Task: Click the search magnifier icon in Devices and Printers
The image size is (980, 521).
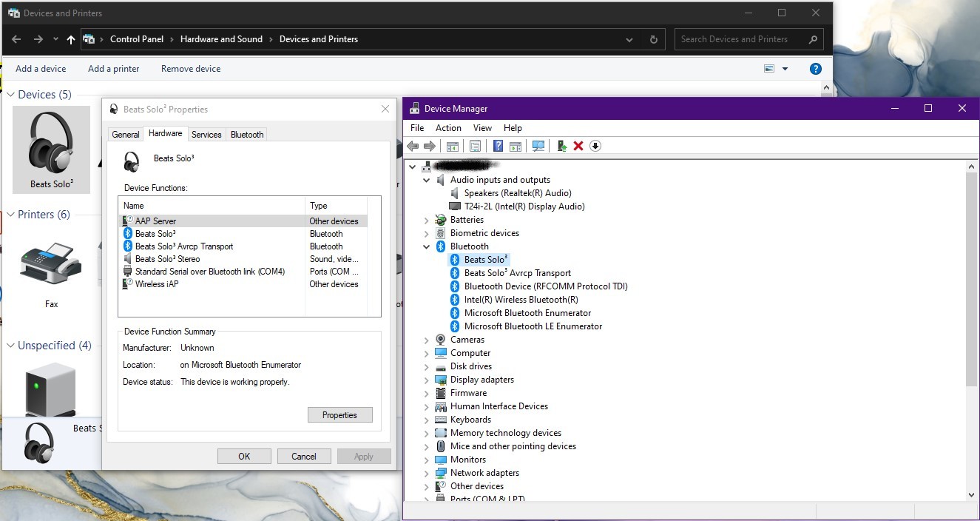Action: [x=813, y=39]
